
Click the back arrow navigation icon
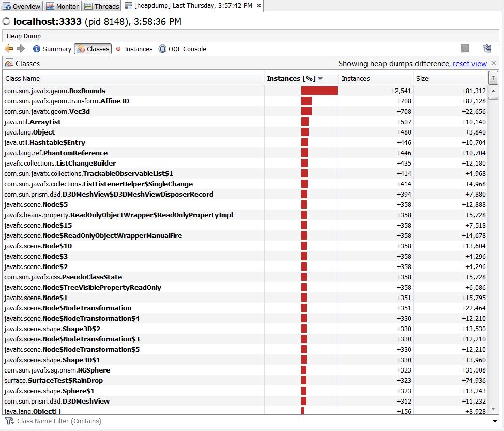pos(9,49)
